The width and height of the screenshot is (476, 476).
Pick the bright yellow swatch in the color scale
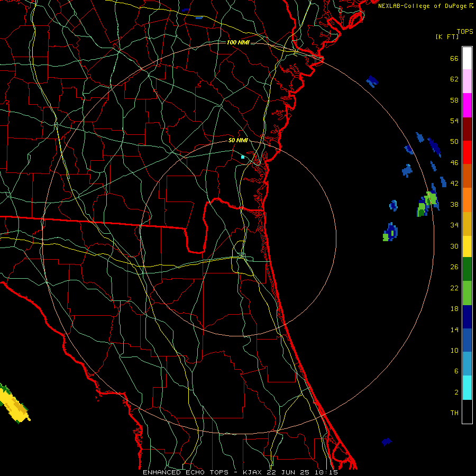(467, 246)
